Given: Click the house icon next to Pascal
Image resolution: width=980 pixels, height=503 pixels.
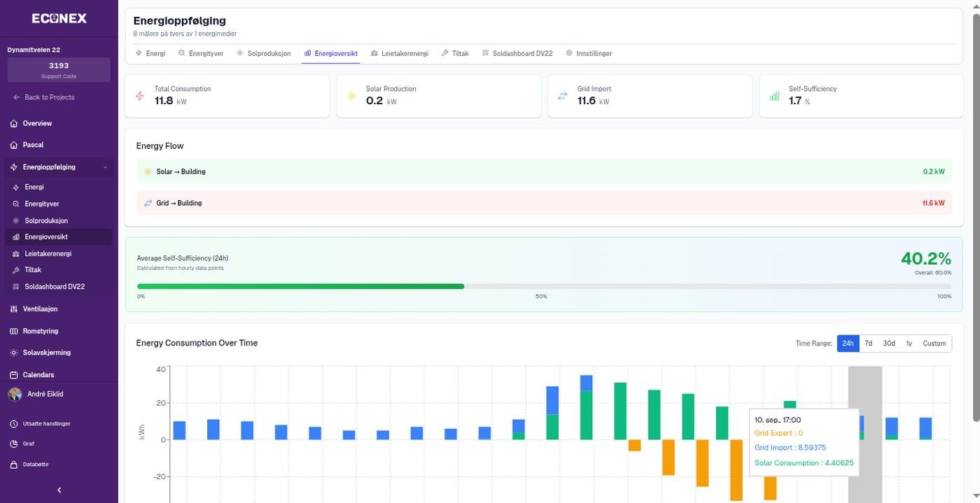Looking at the screenshot, I should click(14, 145).
